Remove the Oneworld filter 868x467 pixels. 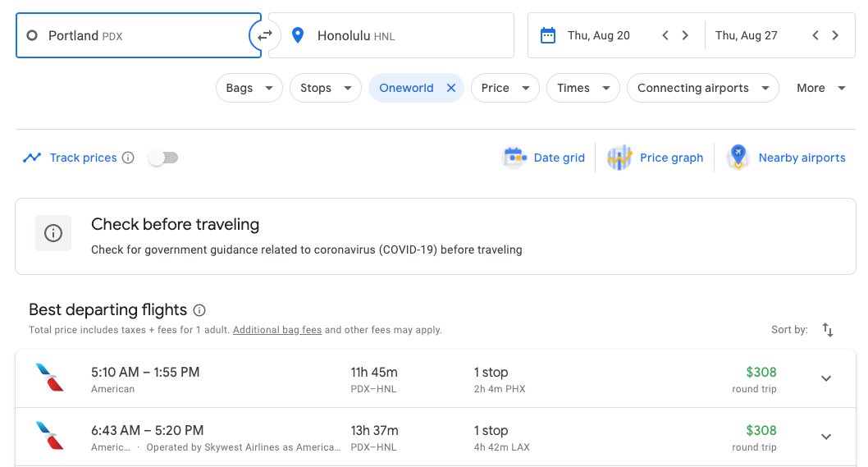pos(451,88)
